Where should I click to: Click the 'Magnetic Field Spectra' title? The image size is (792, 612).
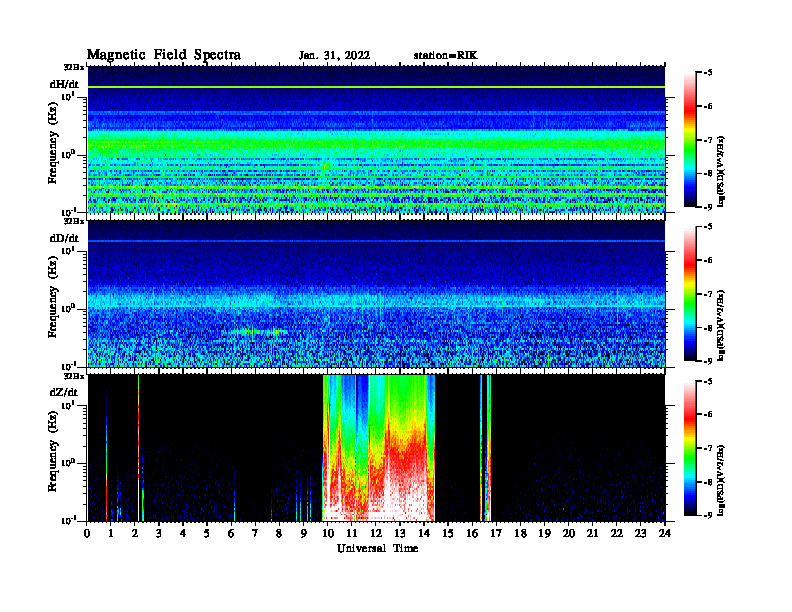pyautogui.click(x=164, y=55)
